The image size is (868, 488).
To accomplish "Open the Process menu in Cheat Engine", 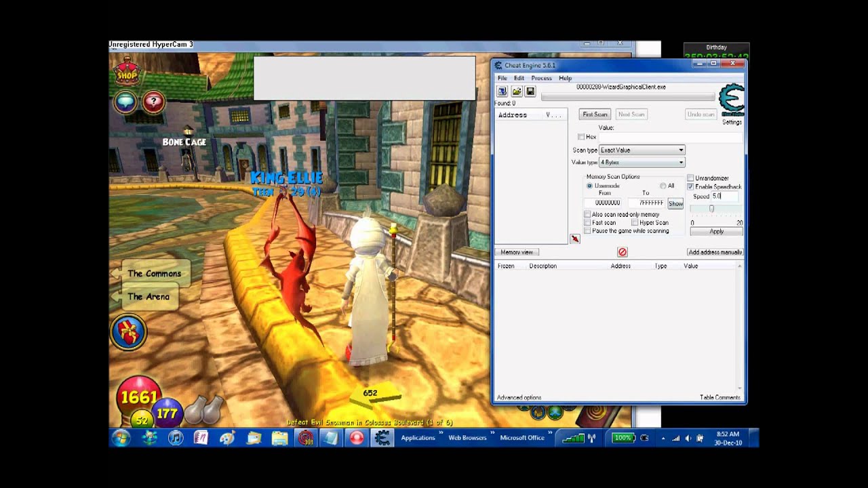I will point(541,78).
